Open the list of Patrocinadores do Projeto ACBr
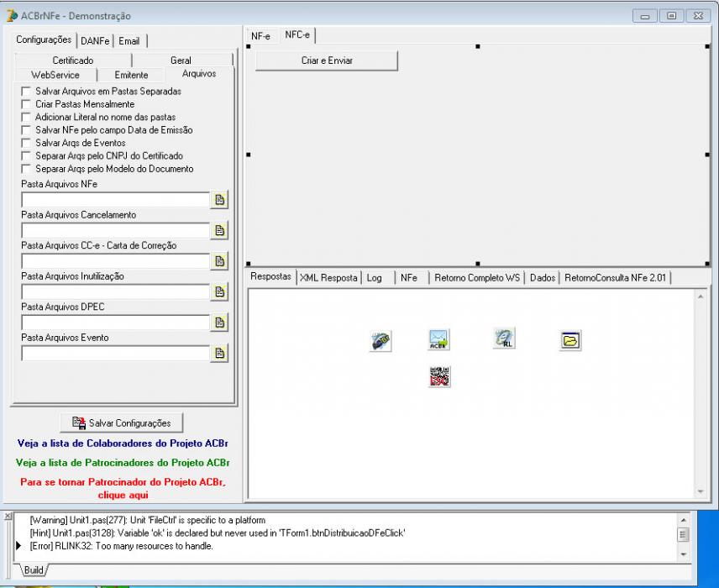719x588 pixels. (123, 462)
